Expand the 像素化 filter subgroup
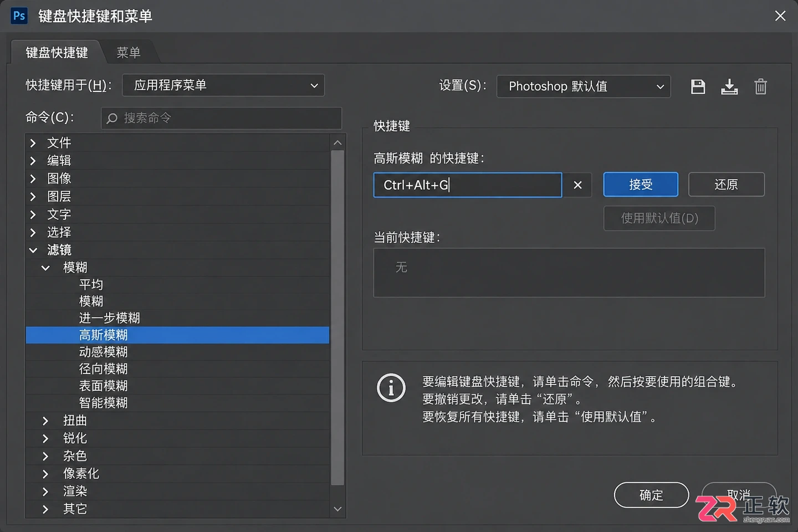 [45, 474]
